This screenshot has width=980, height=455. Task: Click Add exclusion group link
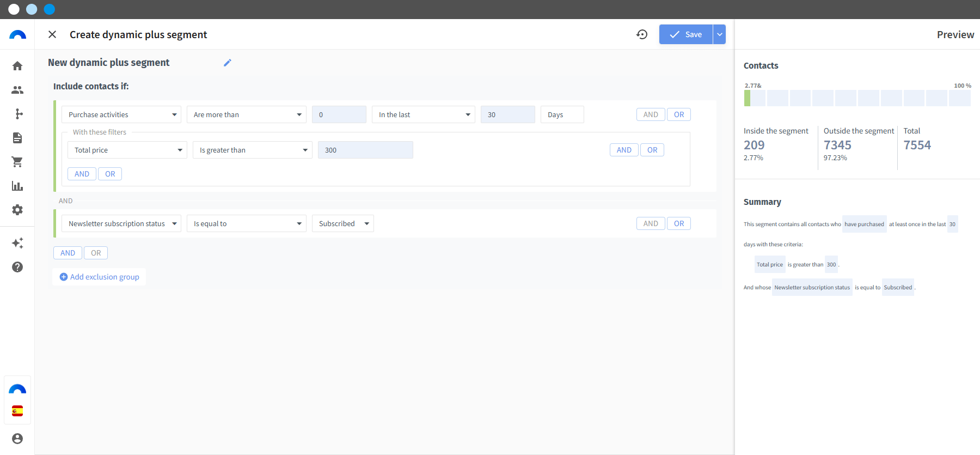99,277
